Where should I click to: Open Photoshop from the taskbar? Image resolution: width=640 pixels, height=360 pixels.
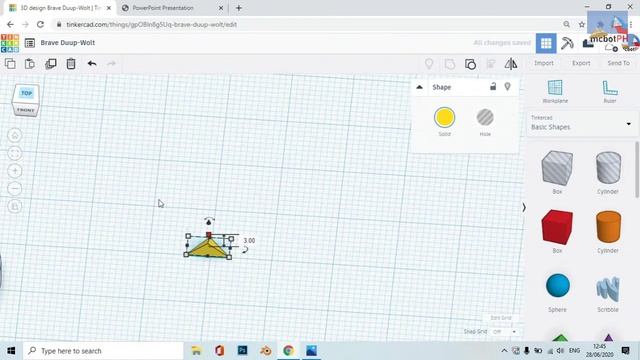[242, 351]
